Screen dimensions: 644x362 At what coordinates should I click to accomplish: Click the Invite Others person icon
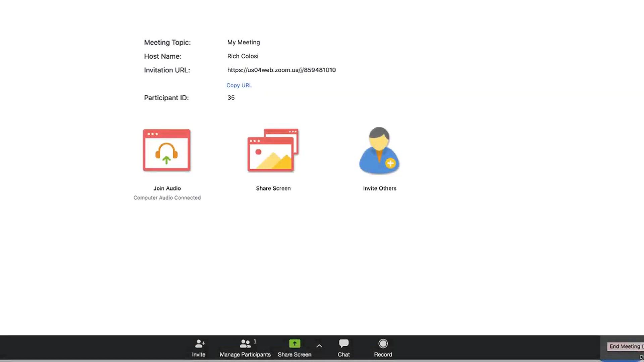pyautogui.click(x=379, y=150)
